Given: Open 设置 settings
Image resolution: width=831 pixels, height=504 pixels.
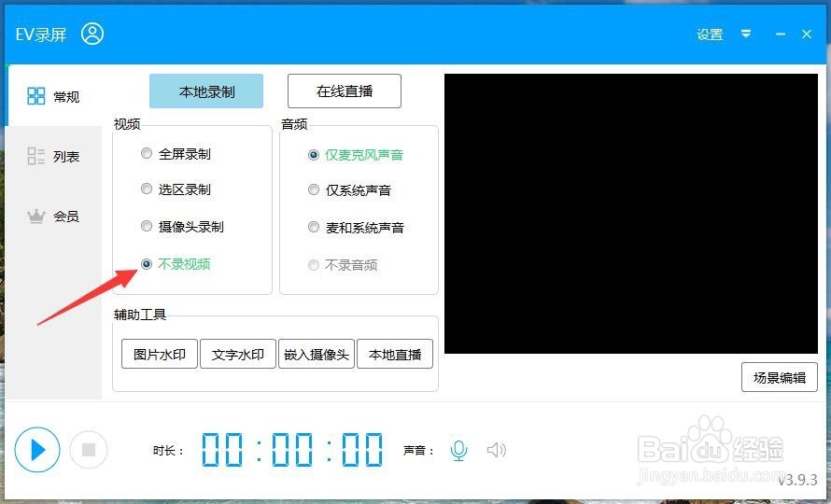Looking at the screenshot, I should [x=710, y=35].
